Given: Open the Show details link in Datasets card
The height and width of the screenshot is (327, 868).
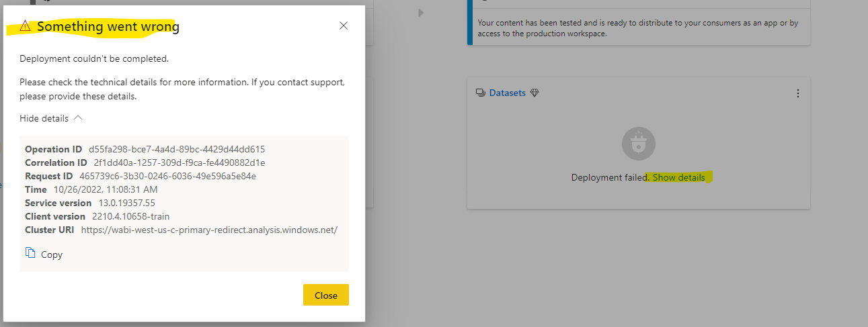Looking at the screenshot, I should tap(678, 177).
